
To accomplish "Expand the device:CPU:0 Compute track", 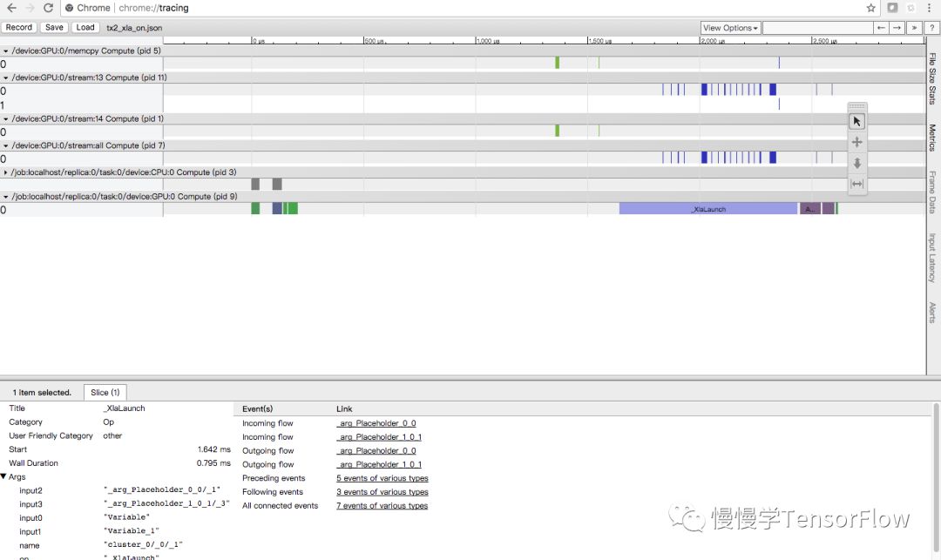I will click(6, 172).
